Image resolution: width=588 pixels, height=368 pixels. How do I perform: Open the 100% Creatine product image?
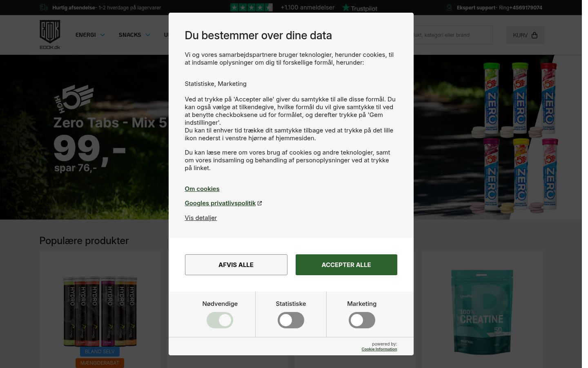pos(482,312)
